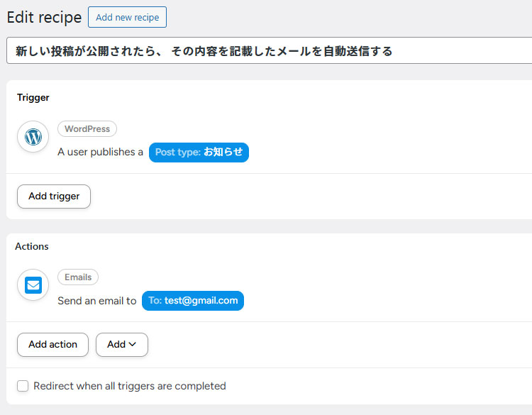
Task: Click the Redirect when all triggers completed label
Action: click(x=129, y=386)
